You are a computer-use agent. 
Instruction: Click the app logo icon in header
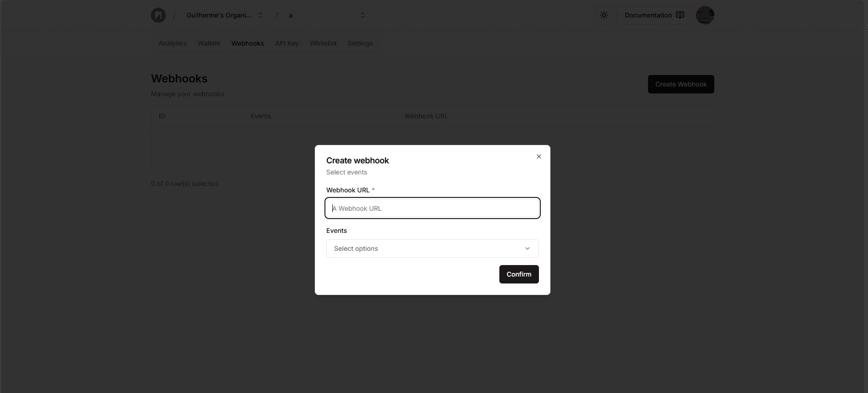158,15
